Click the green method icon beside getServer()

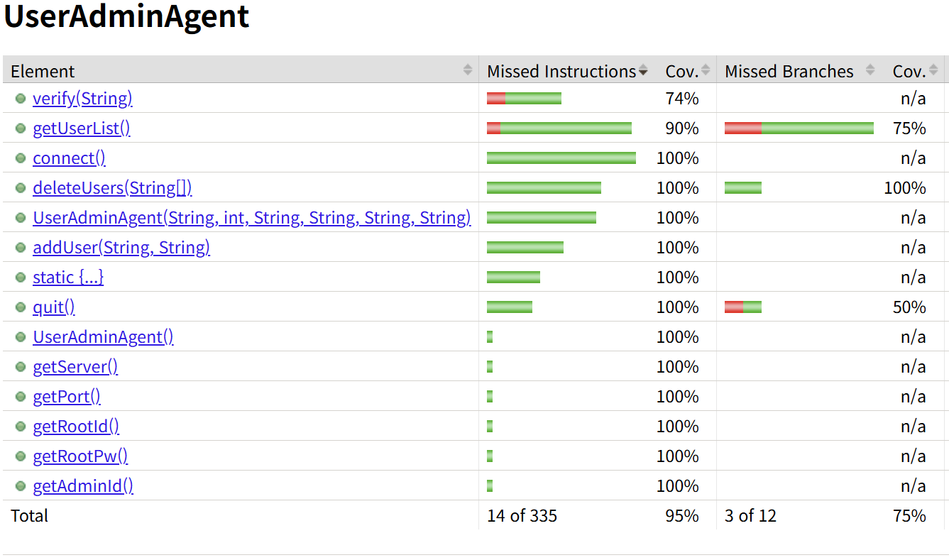(21, 367)
